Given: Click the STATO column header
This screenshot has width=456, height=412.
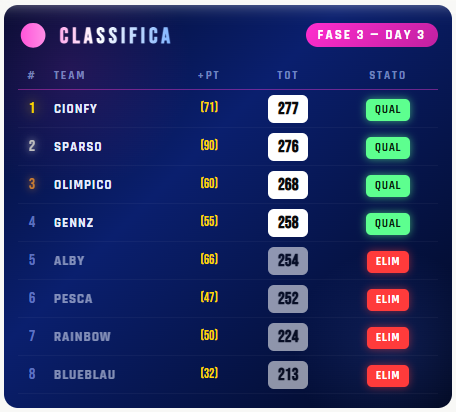Looking at the screenshot, I should pos(387,75).
